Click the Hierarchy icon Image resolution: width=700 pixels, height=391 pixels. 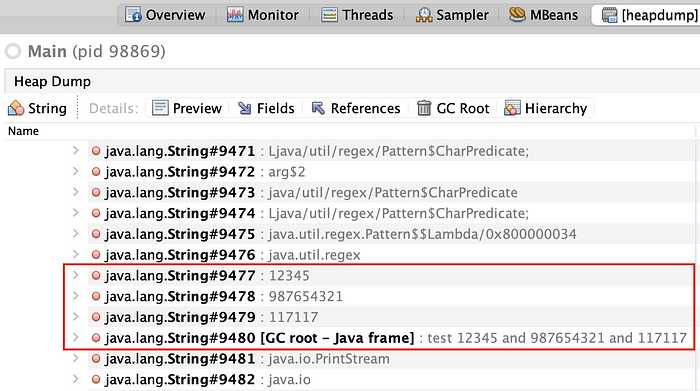pyautogui.click(x=512, y=108)
